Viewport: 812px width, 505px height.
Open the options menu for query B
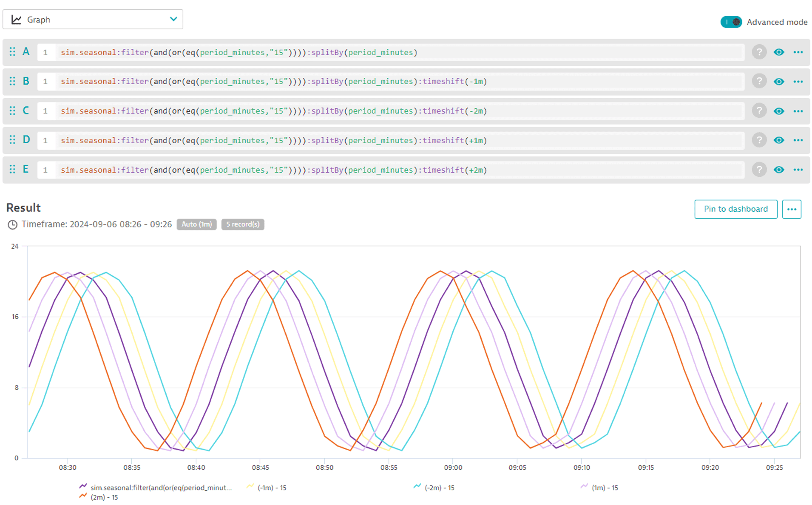798,81
